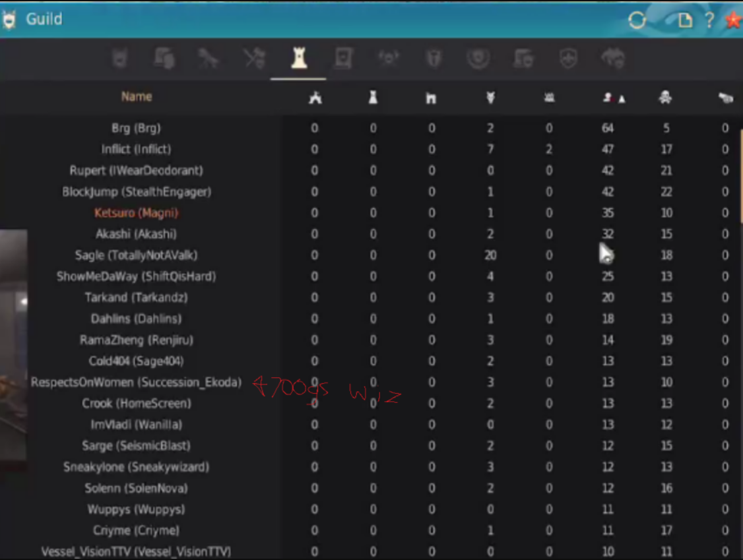Open the page copy icon near top right
This screenshot has width=743, height=560.
click(685, 20)
